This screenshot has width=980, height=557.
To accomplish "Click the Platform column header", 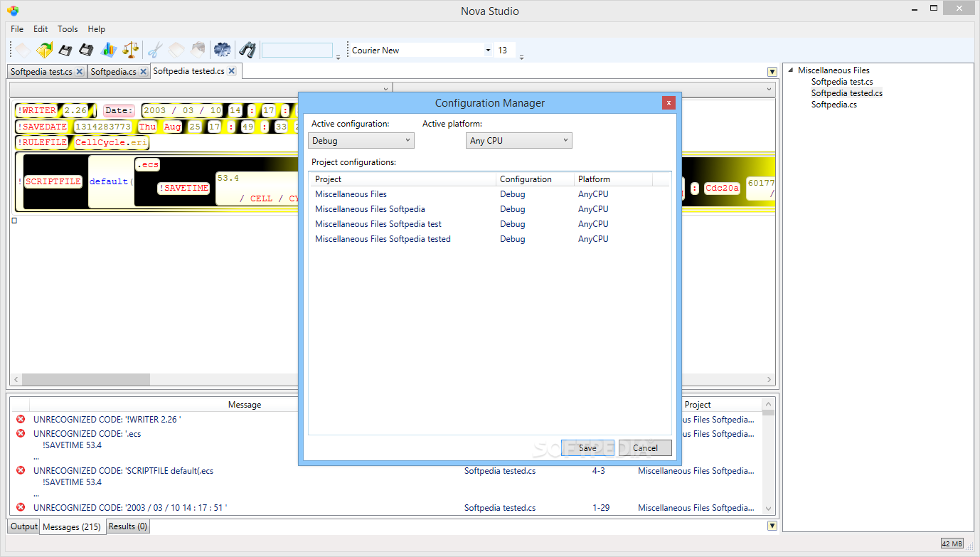I will 613,179.
